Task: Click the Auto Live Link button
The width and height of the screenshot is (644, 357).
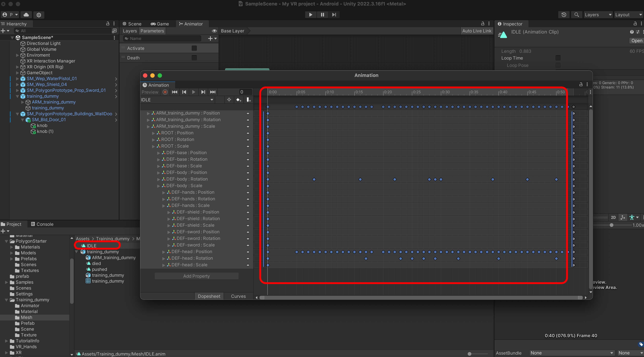Action: click(476, 31)
